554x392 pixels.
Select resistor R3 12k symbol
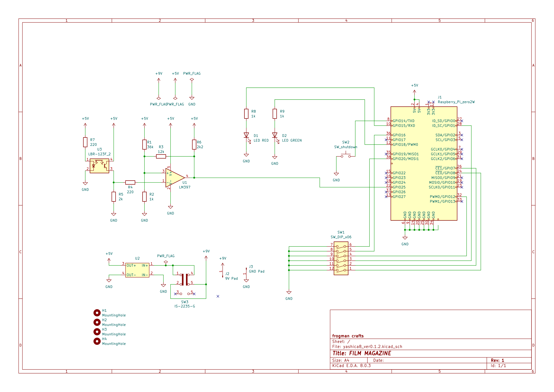(161, 156)
